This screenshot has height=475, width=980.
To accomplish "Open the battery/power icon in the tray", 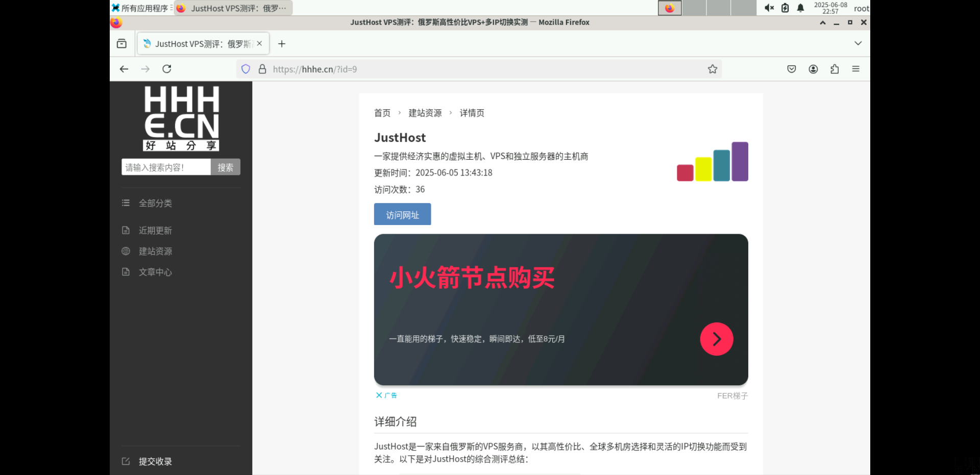I will [x=785, y=8].
